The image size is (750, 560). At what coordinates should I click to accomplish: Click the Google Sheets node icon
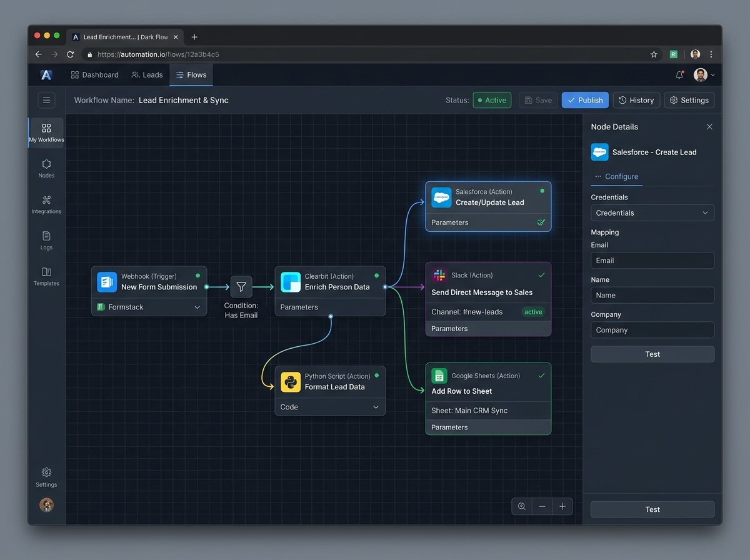(439, 376)
